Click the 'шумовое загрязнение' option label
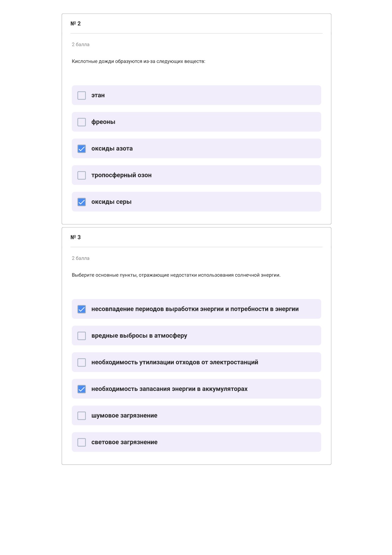The height and width of the screenshot is (555, 392). 124,415
